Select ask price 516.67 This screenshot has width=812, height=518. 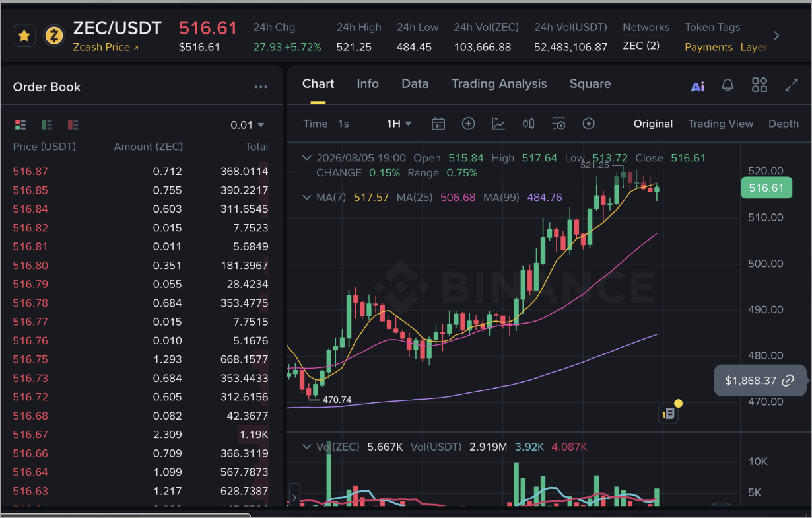click(30, 435)
